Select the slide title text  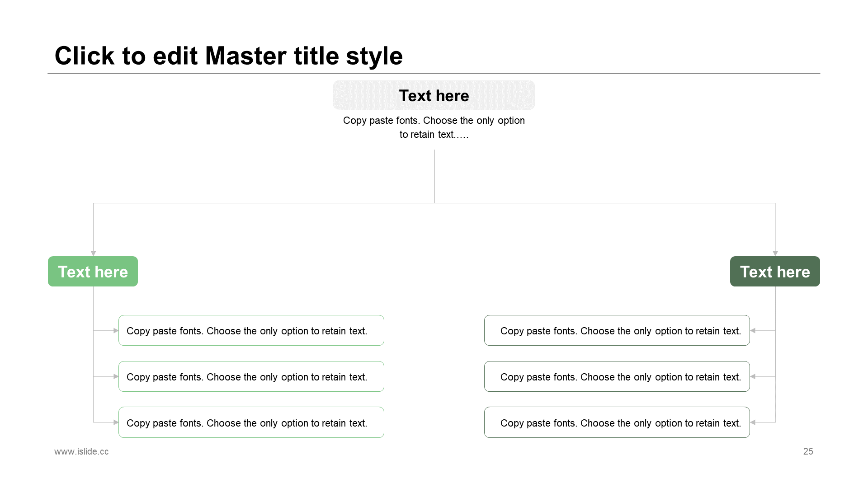coord(228,56)
